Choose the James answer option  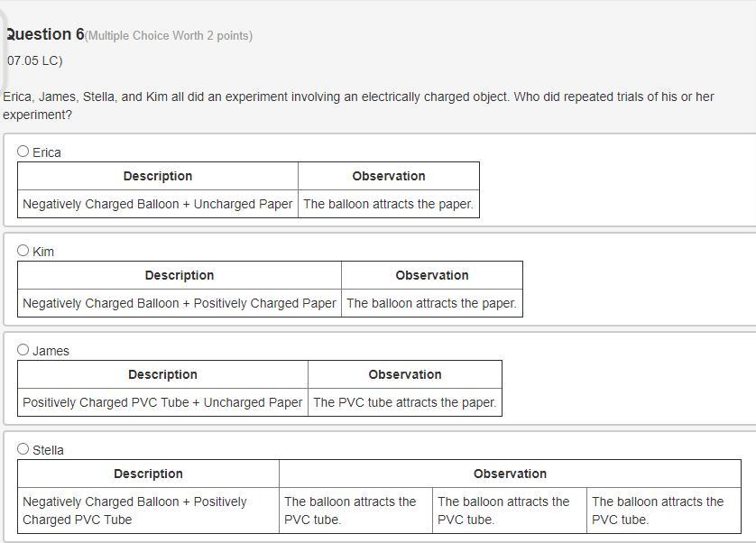coord(23,350)
